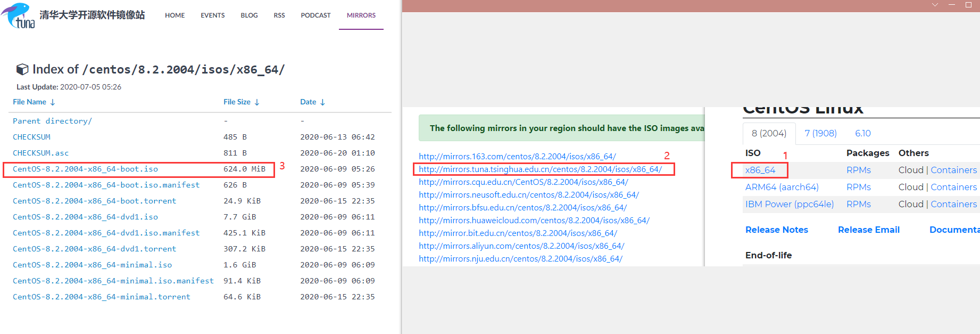
Task: Open RPMs in the IBM Power row
Action: [x=859, y=205]
